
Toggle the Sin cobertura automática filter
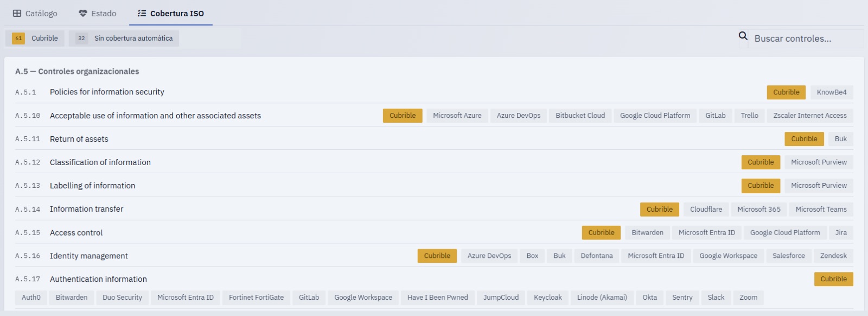(124, 39)
